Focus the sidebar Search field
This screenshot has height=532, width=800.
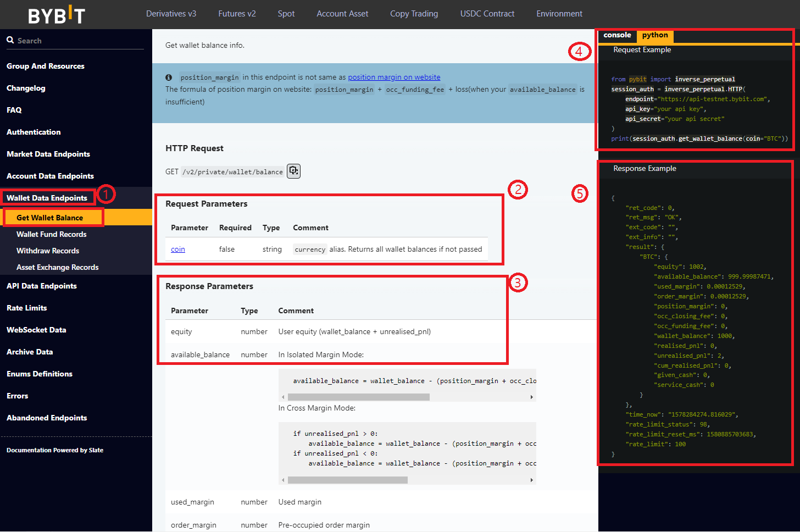pos(75,41)
